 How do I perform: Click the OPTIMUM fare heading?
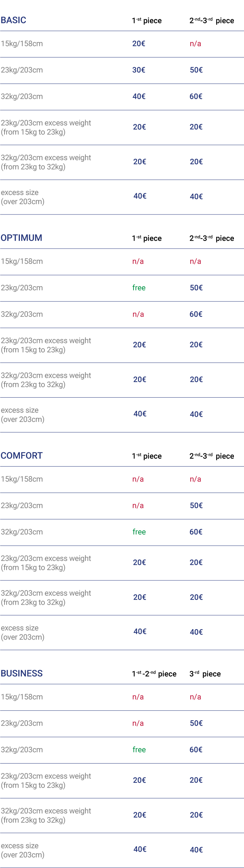[x=21, y=238]
